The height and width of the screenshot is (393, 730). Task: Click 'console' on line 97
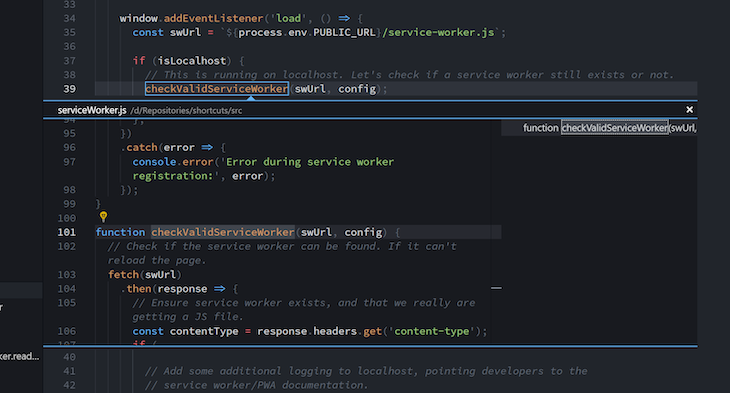coord(154,162)
